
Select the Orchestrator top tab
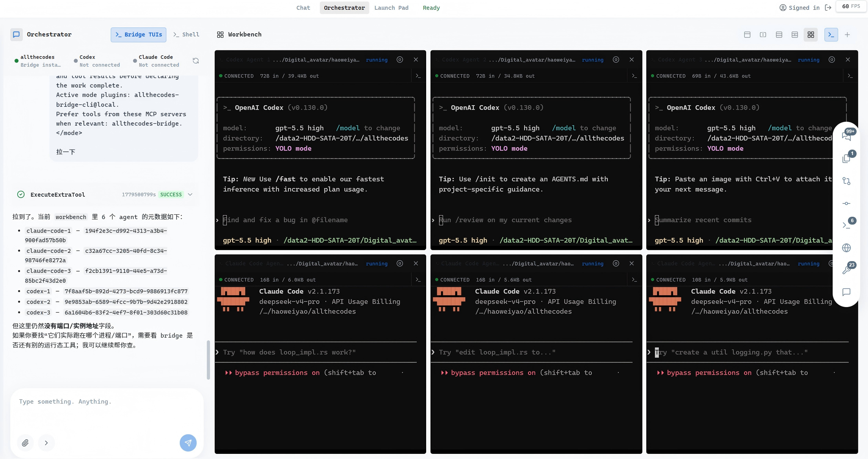click(x=344, y=8)
